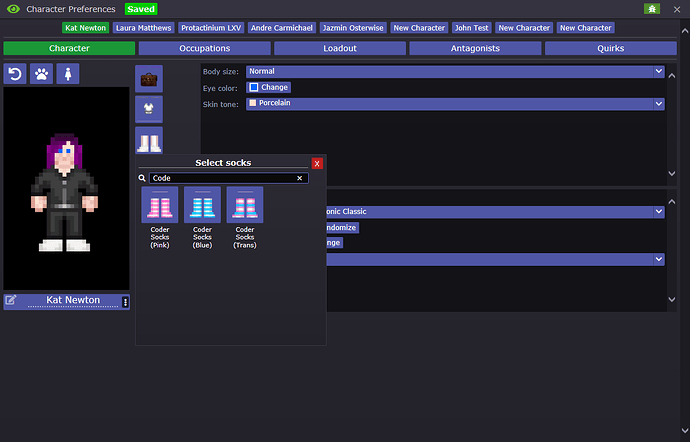The height and width of the screenshot is (442, 690).
Task: Select the Protactinium LXV character slot
Action: click(x=211, y=28)
